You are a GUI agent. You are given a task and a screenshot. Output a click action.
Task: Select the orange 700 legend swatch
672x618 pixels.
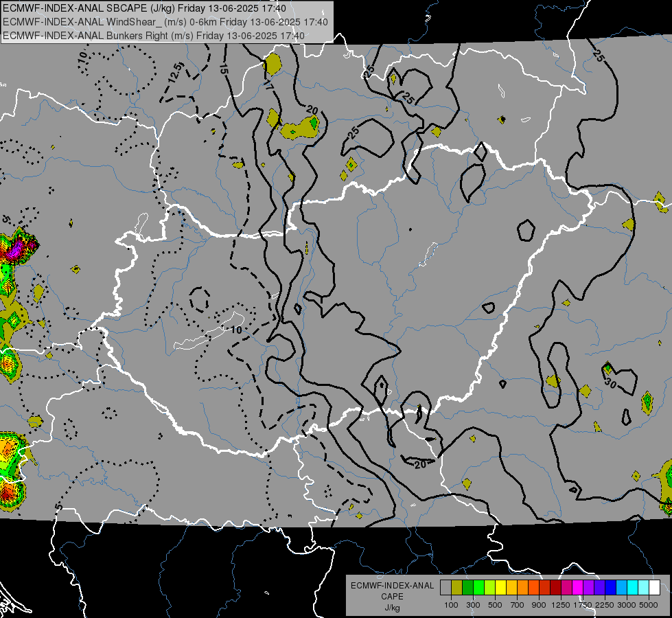click(x=523, y=587)
